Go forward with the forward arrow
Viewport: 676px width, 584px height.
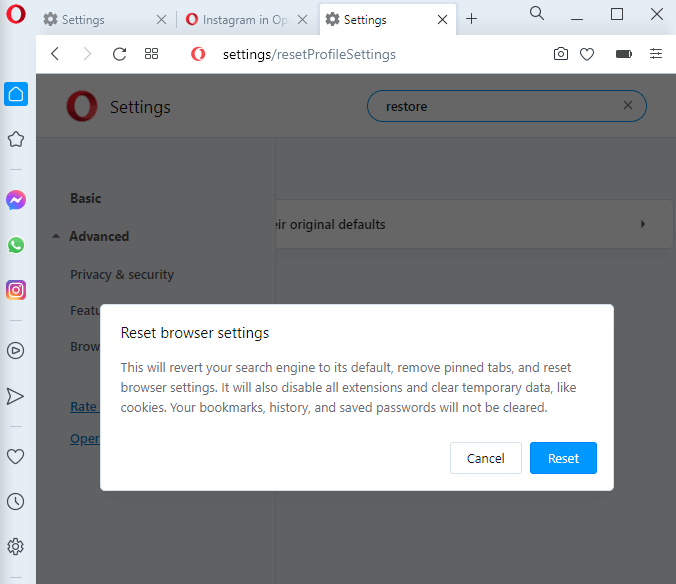tap(87, 54)
